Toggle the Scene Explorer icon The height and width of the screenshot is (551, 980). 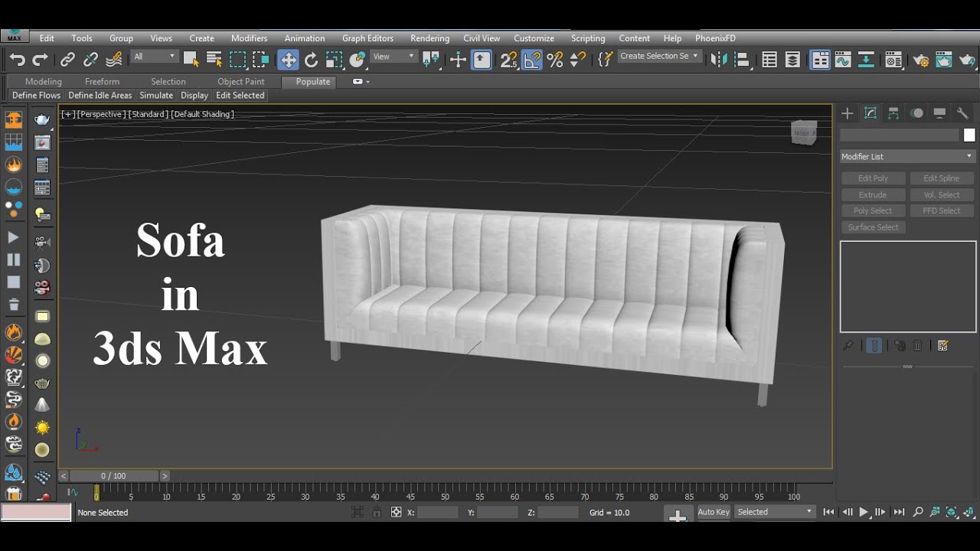pyautogui.click(x=769, y=60)
